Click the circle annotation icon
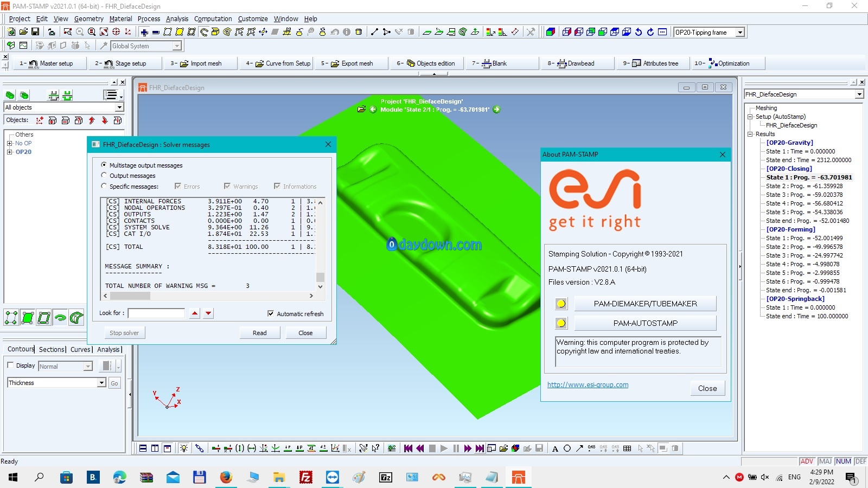 click(567, 448)
